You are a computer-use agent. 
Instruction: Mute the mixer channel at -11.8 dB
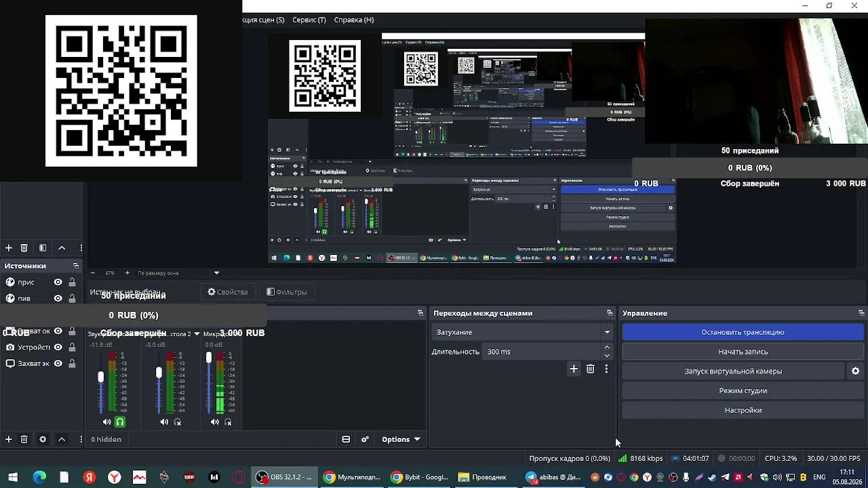106,422
